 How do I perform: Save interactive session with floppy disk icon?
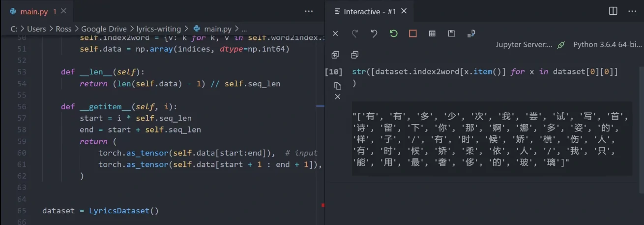[x=451, y=33]
